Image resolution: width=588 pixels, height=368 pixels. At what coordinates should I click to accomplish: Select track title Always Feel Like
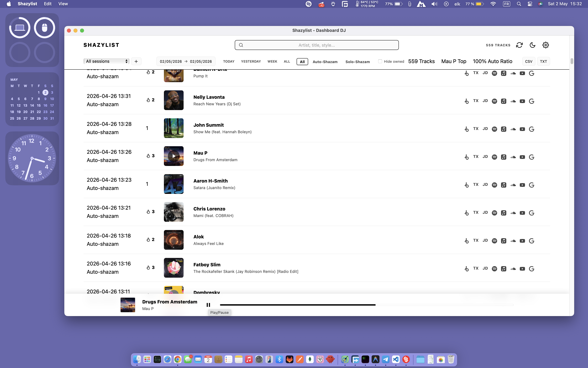click(x=209, y=243)
